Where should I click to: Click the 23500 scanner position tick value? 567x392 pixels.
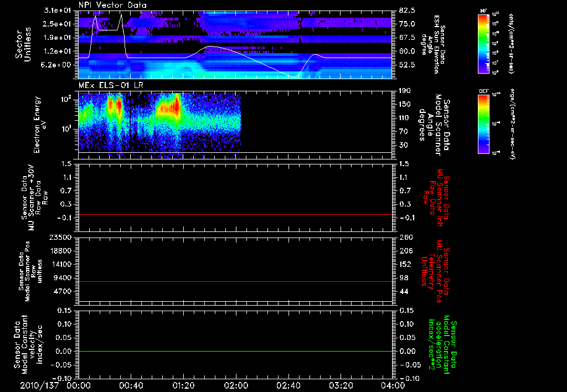(x=61, y=238)
